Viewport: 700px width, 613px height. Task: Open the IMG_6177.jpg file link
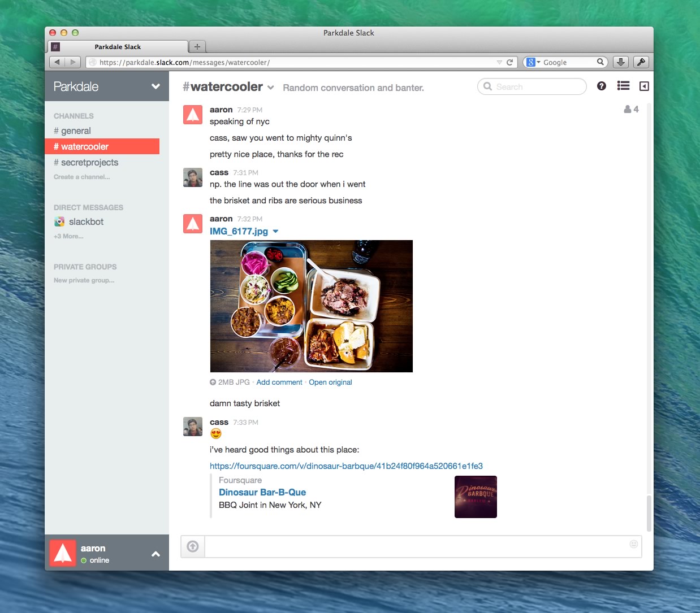239,231
